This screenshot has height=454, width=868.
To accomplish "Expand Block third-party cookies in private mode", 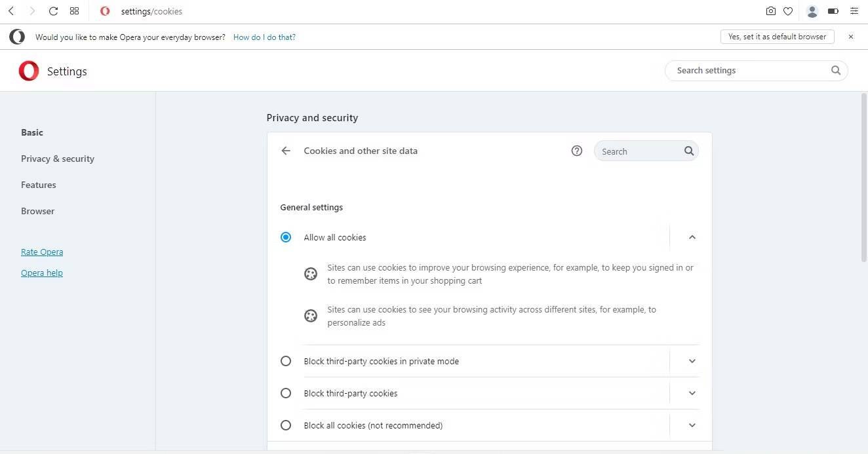I will (692, 361).
